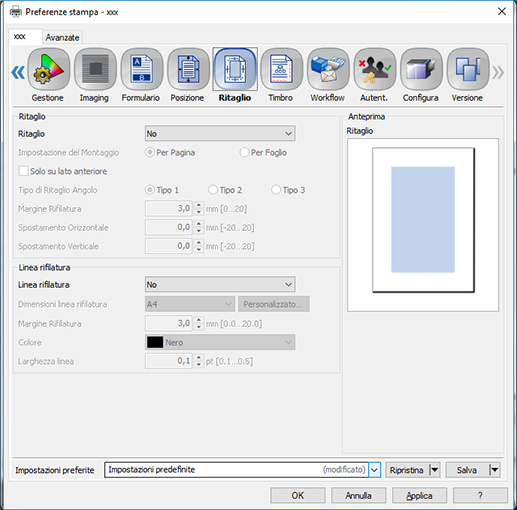Switch to the Avanzate tab
This screenshot has height=510, width=517.
pyautogui.click(x=62, y=37)
